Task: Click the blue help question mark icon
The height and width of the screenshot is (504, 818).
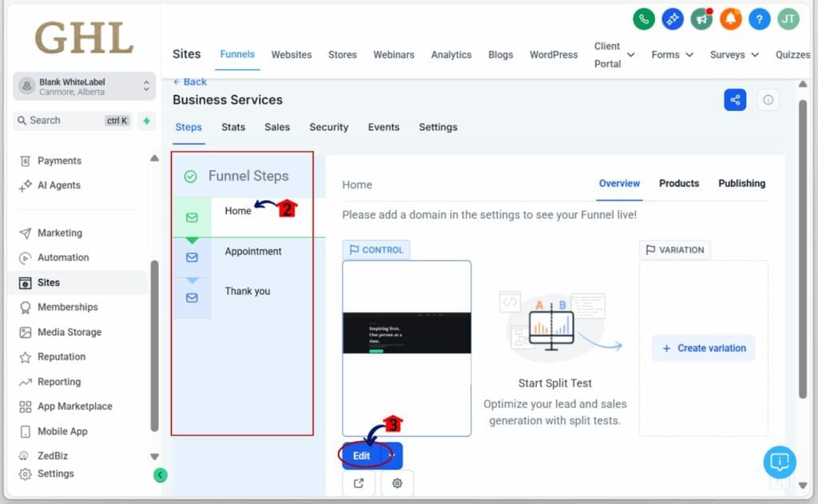Action: 760,20
